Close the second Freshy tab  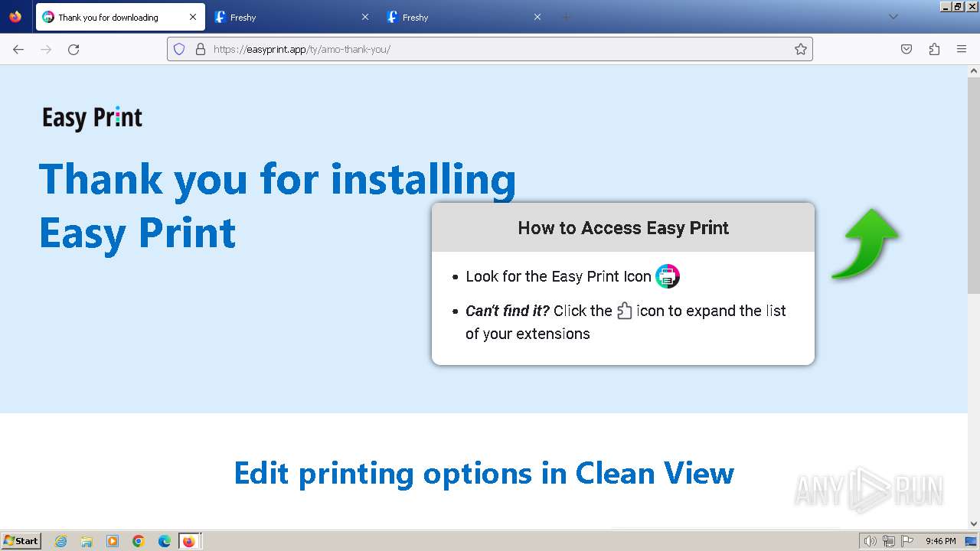pyautogui.click(x=537, y=17)
